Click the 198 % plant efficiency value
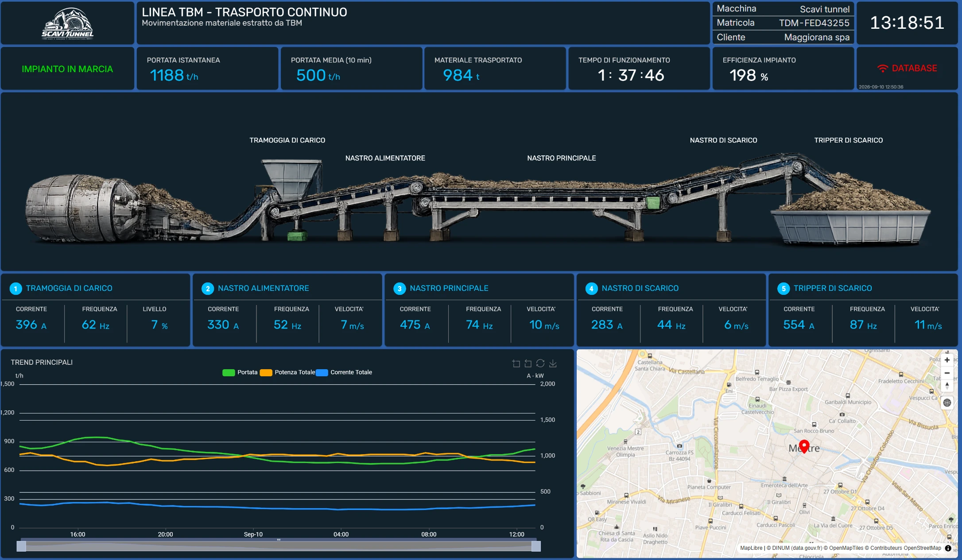Screen dimensions: 962x560 click(749, 75)
